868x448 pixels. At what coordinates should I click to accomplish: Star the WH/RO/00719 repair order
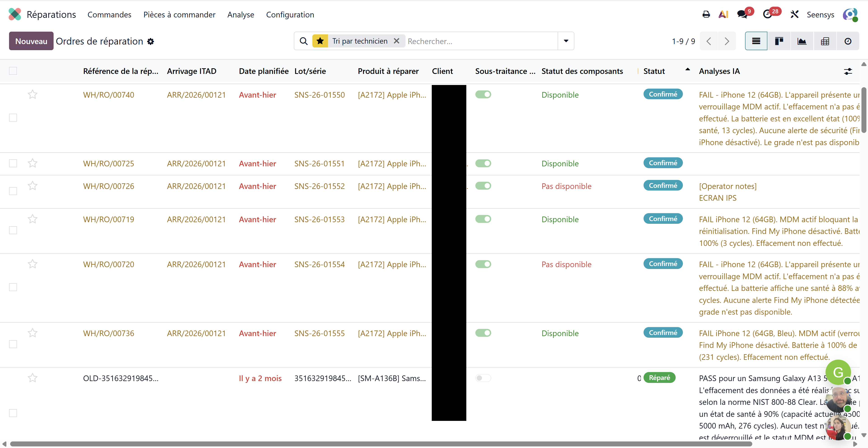point(32,219)
